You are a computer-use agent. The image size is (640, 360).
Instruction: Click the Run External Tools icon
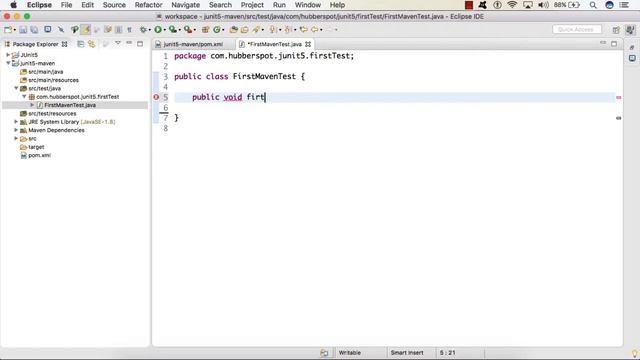point(188,29)
